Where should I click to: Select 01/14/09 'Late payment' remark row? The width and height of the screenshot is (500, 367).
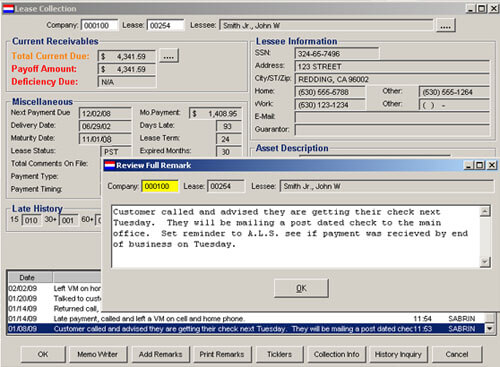click(x=246, y=319)
